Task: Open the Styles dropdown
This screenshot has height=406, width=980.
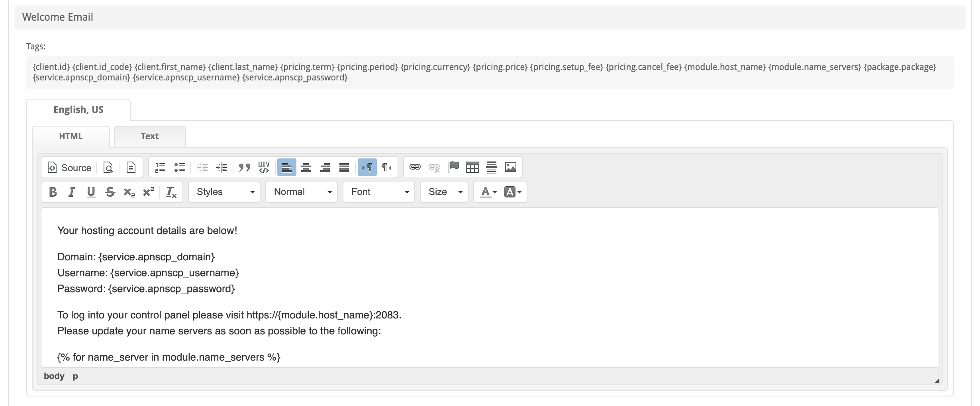Action: click(x=224, y=192)
